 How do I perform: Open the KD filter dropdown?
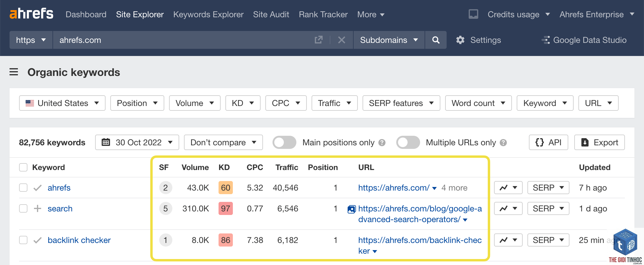pyautogui.click(x=243, y=103)
